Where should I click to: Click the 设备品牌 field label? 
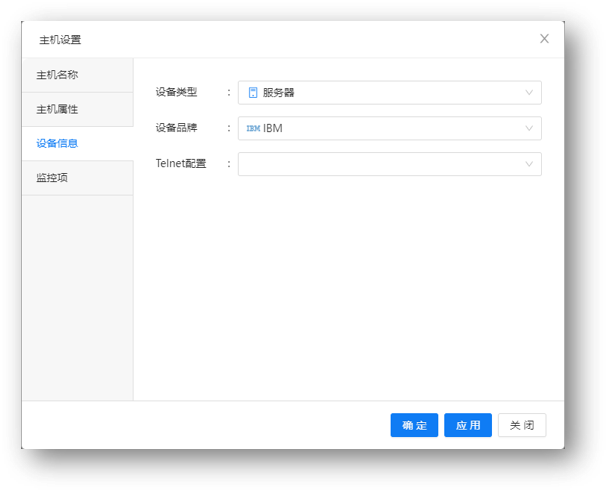(176, 128)
